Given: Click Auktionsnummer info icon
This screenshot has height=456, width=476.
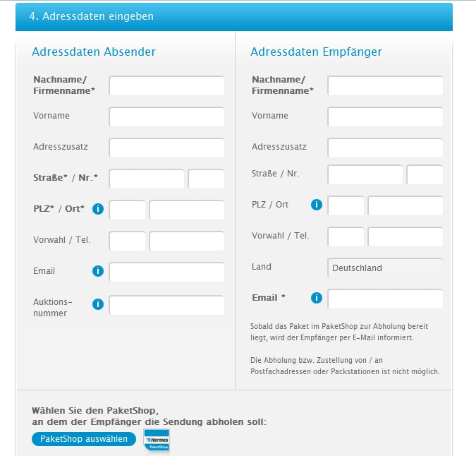Looking at the screenshot, I should 98,304.
